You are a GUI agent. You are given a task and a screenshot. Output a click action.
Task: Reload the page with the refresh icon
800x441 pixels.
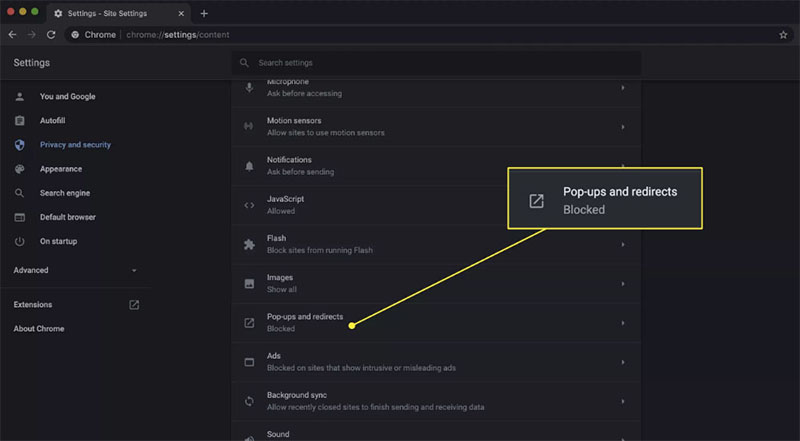[53, 34]
